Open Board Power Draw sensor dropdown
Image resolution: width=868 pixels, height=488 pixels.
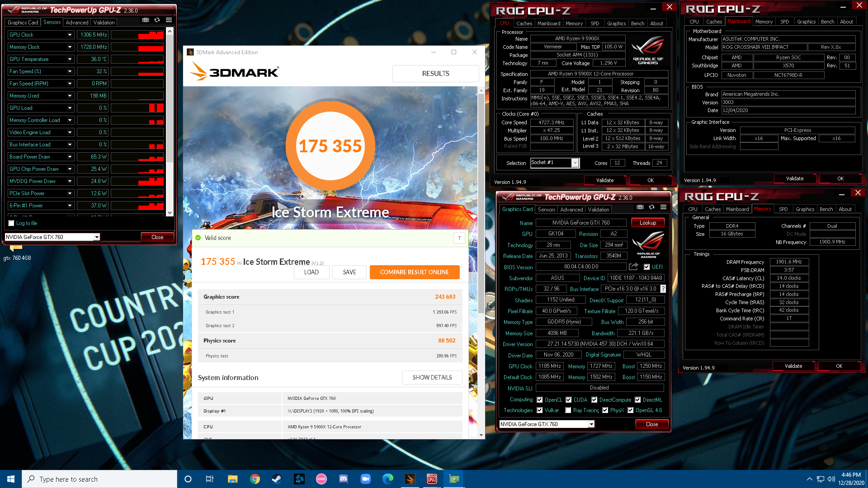(x=70, y=157)
